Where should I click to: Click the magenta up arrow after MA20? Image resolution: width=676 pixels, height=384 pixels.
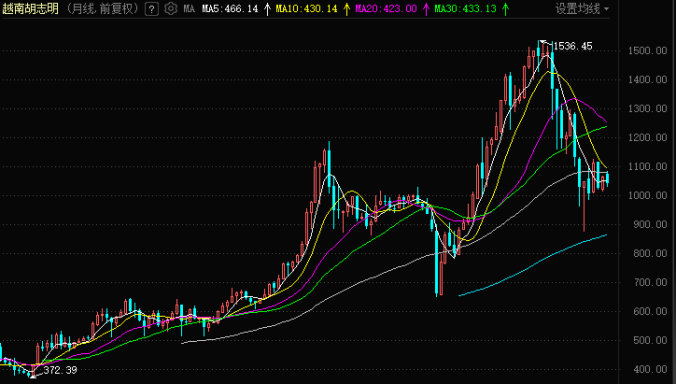pyautogui.click(x=426, y=9)
